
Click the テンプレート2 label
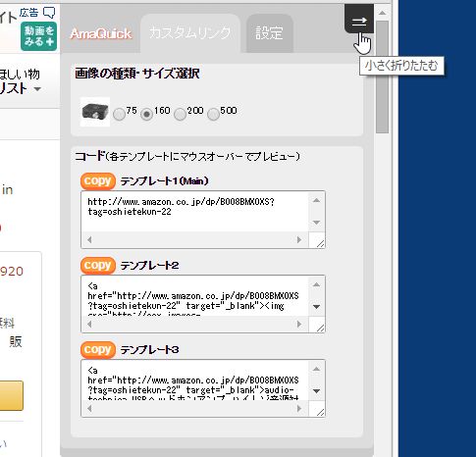pyautogui.click(x=149, y=265)
